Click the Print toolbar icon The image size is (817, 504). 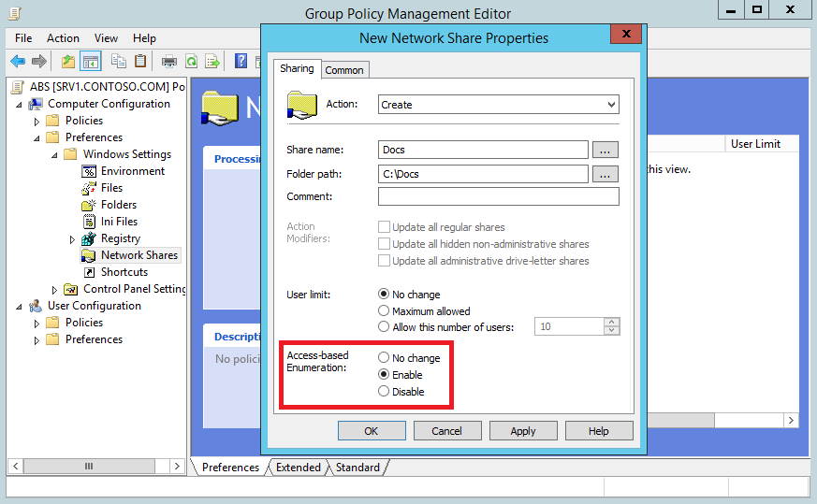click(x=169, y=62)
